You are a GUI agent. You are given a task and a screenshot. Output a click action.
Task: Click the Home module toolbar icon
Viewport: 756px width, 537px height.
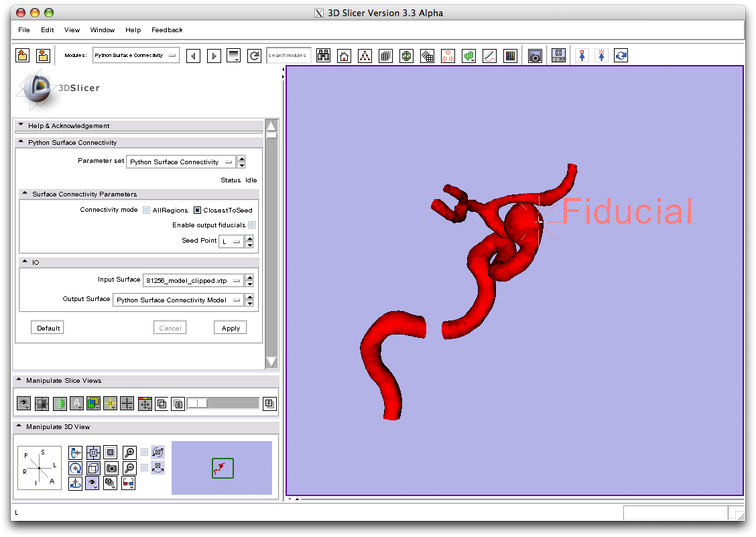click(344, 56)
